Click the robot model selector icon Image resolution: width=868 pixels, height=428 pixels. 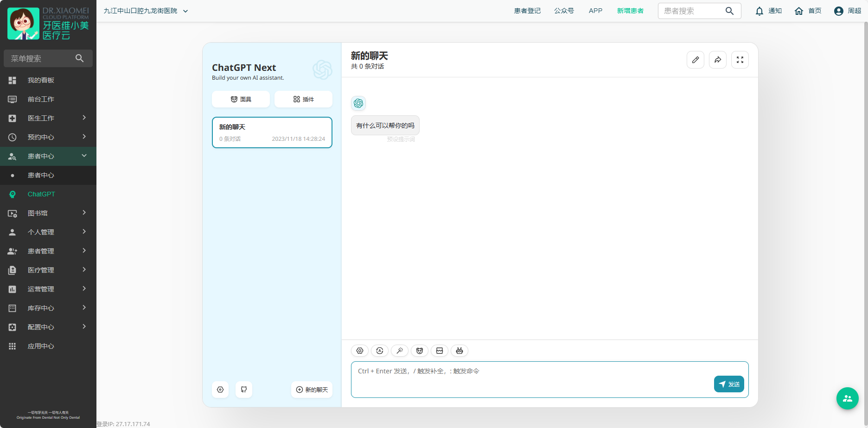pos(460,351)
